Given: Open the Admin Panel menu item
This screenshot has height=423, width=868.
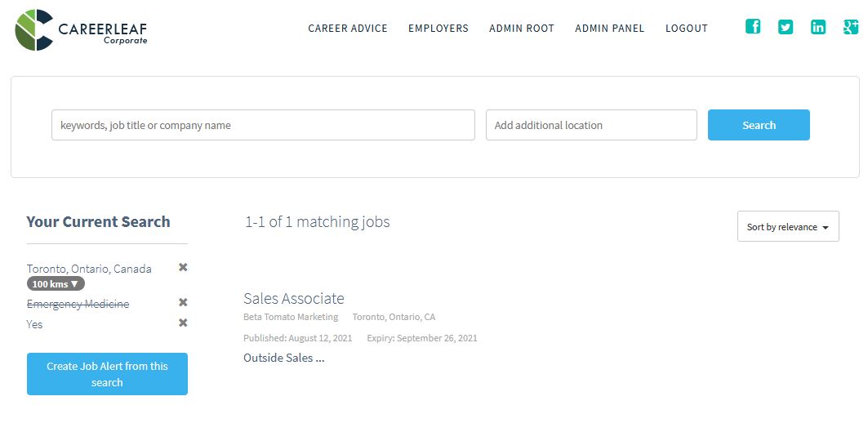Looking at the screenshot, I should coord(609,29).
